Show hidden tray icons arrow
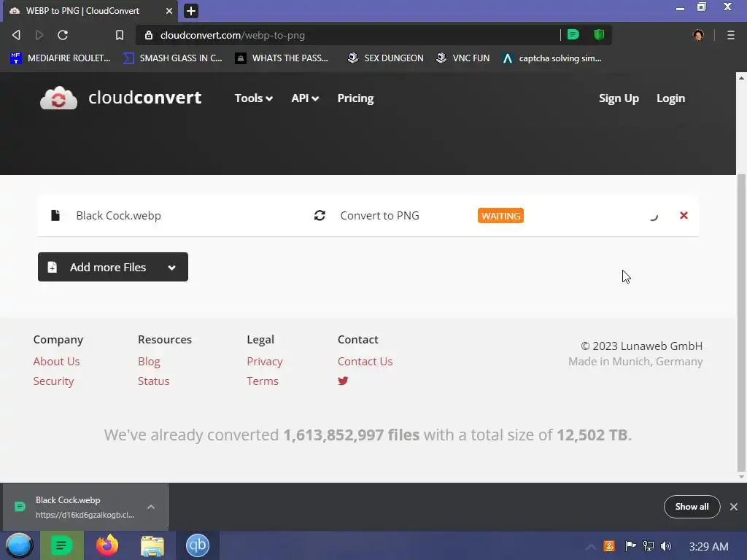 (x=590, y=546)
